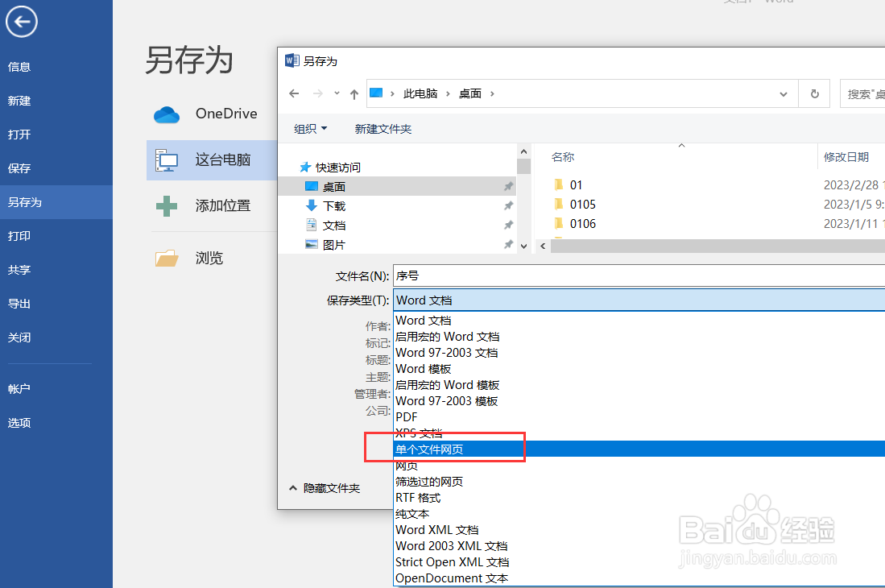Viewport: 885px width, 588px height.
Task: Select 导出 in the sidebar
Action: (19, 304)
